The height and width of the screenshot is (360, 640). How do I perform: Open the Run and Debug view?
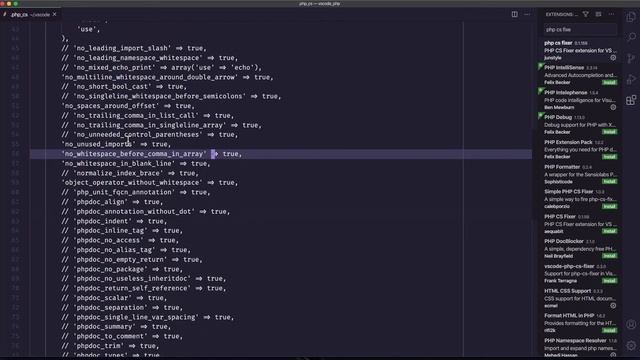[x=631, y=79]
